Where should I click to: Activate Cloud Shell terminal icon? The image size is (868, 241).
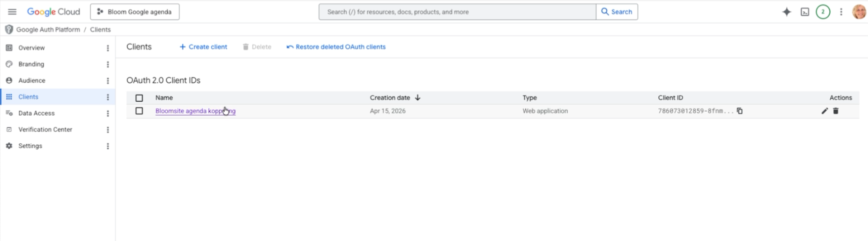(804, 12)
